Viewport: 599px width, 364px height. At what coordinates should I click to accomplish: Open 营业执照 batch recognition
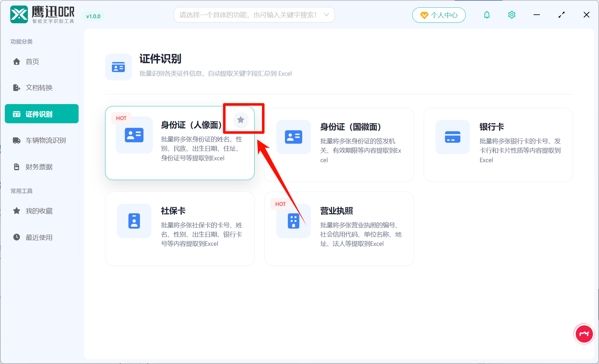339,227
